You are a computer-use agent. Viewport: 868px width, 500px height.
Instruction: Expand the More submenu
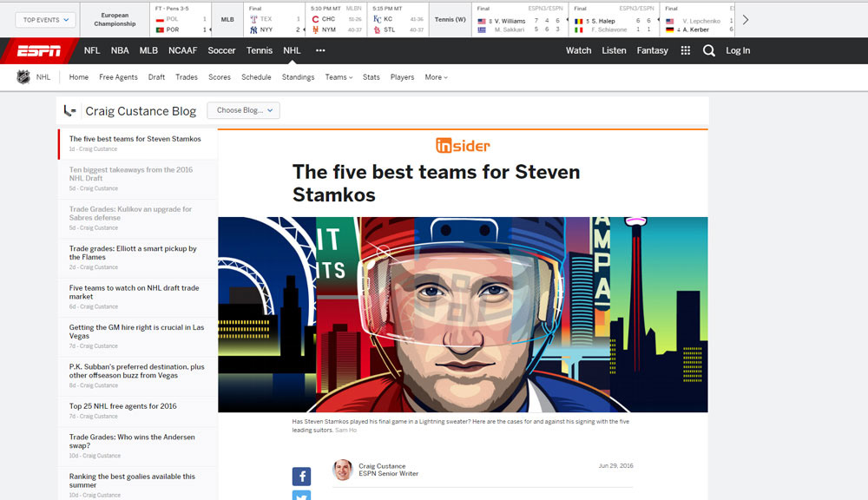(437, 77)
